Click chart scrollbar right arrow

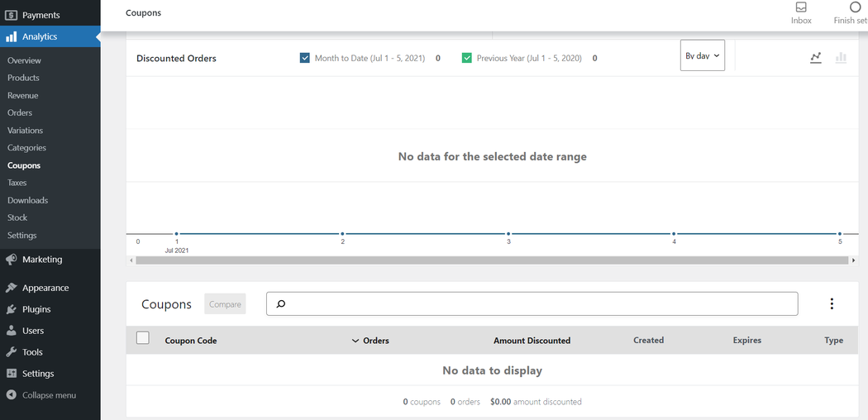854,260
